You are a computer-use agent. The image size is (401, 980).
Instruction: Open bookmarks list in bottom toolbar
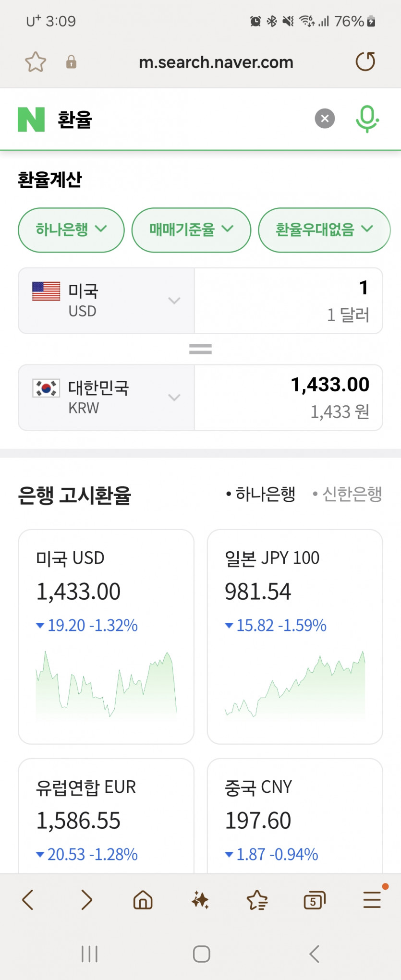point(257,900)
